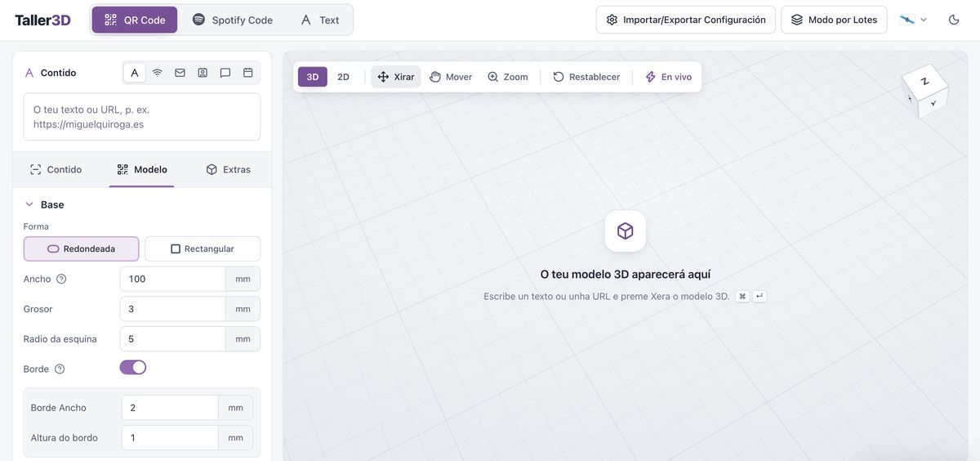This screenshot has height=461, width=980.
Task: Open Modo por Lotes batch mode
Action: click(835, 20)
